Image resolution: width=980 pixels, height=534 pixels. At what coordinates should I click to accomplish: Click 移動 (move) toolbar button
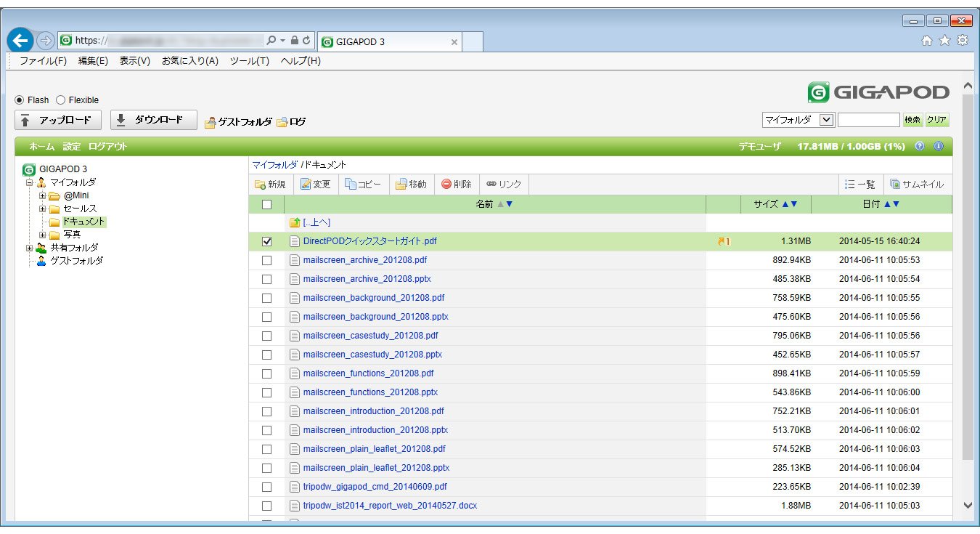point(411,185)
